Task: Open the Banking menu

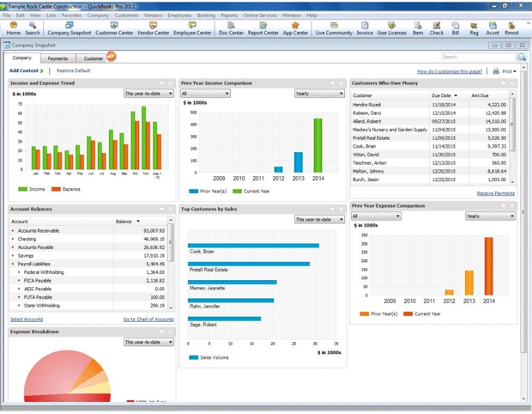Action: tap(206, 15)
